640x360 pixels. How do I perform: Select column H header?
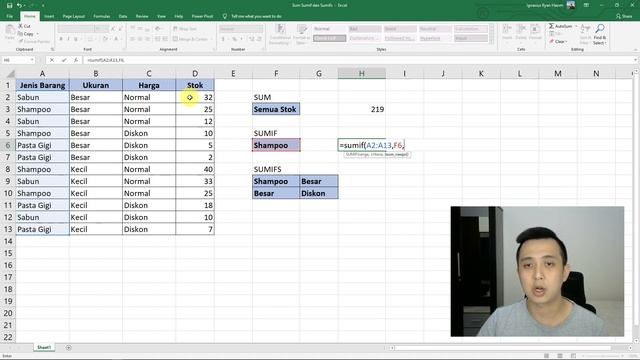[362, 73]
